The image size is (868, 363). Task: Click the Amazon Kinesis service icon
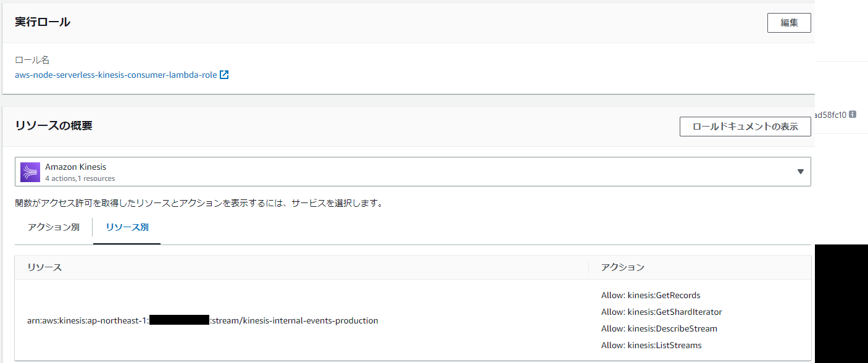point(30,172)
